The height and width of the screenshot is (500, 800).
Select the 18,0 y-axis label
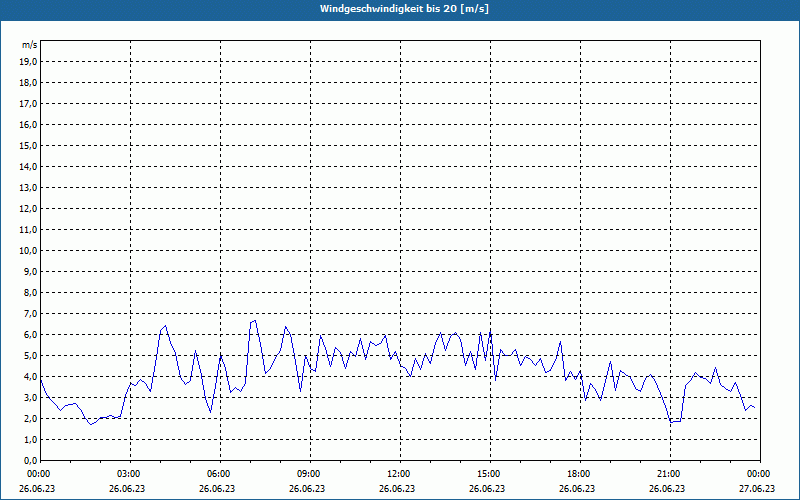pos(29,83)
